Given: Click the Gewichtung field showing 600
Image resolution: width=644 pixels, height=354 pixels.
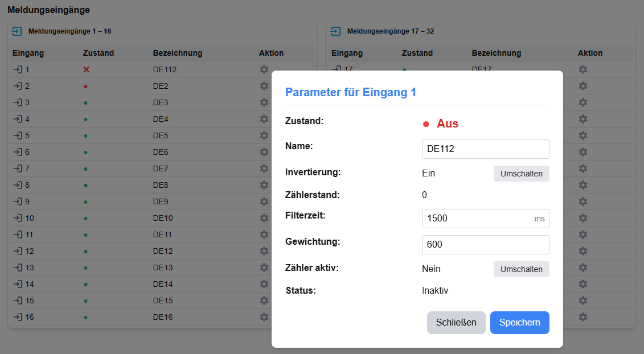Looking at the screenshot, I should 485,245.
